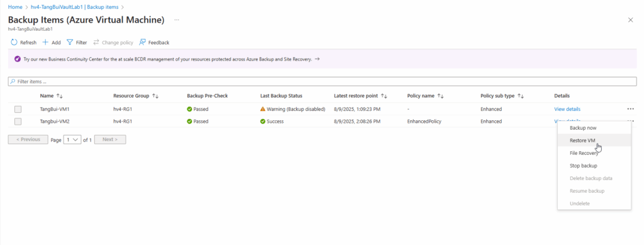Click the EnhancedPolicy cell
The width and height of the screenshot is (644, 245).
(425, 122)
